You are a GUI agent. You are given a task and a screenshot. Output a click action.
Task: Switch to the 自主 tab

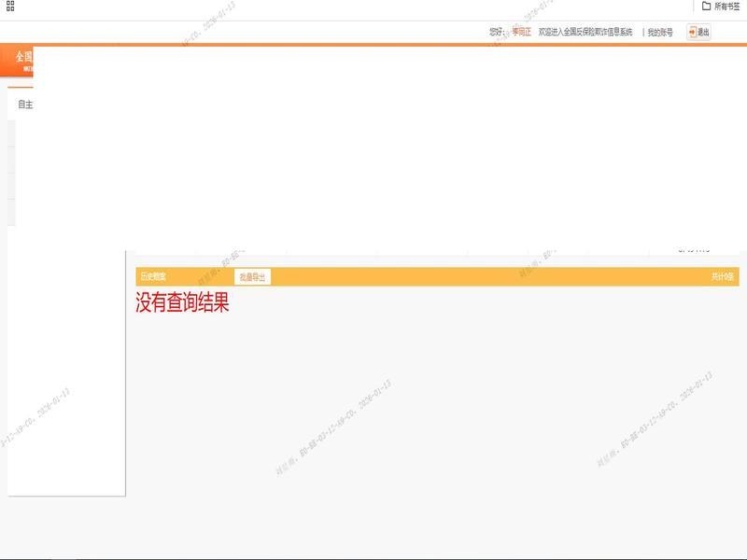[x=24, y=105]
